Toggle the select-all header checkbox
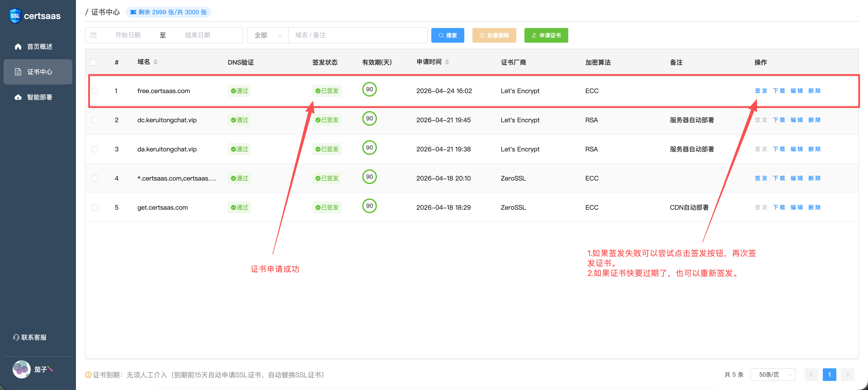 tap(93, 62)
